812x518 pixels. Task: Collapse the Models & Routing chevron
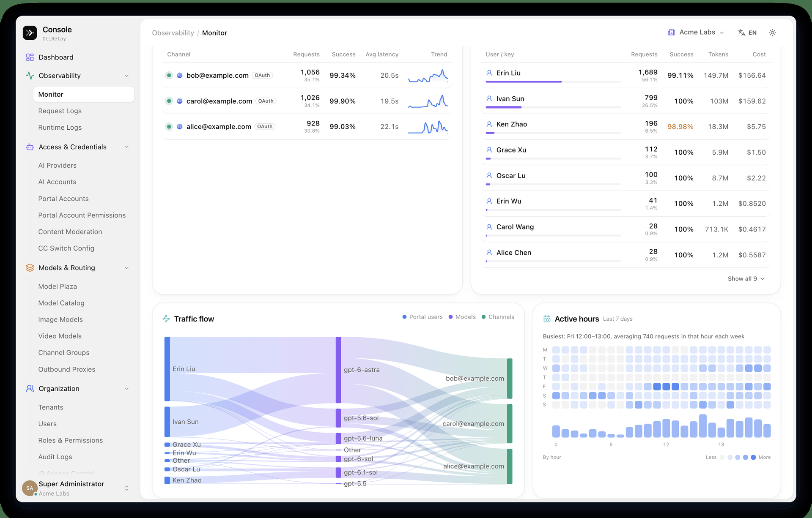point(126,268)
